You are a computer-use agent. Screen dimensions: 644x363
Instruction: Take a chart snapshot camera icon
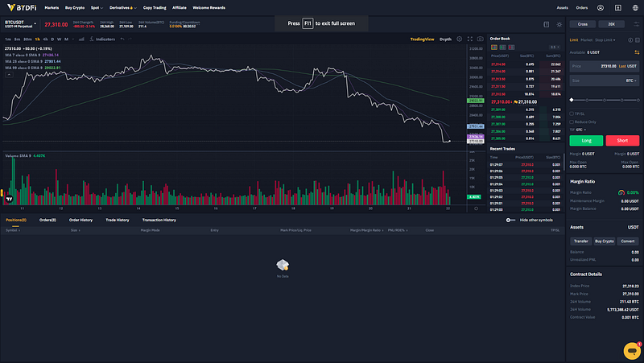(x=480, y=39)
